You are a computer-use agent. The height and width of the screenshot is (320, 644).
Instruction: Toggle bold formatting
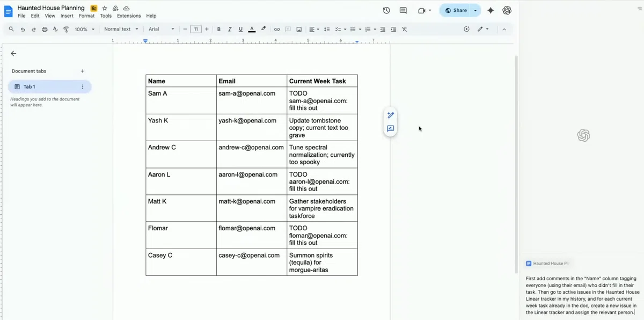pyautogui.click(x=219, y=30)
